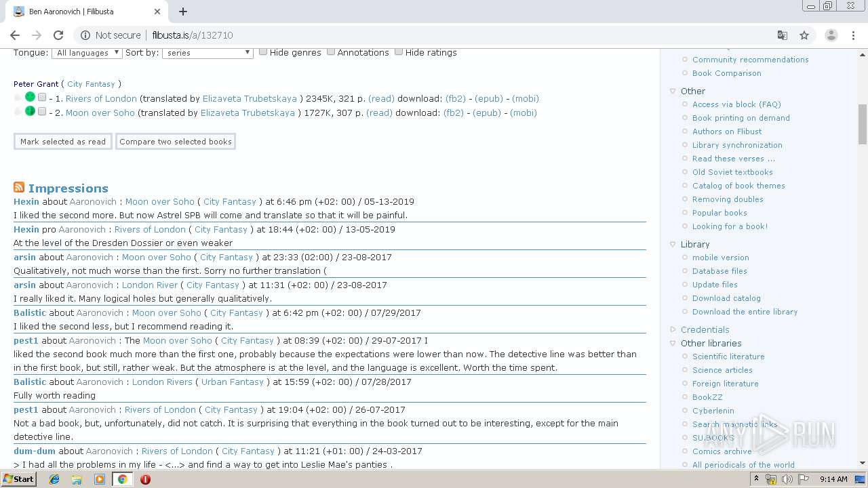Viewport: 868px width, 488px height.
Task: Download Rivers of London as epub
Action: [x=489, y=98]
